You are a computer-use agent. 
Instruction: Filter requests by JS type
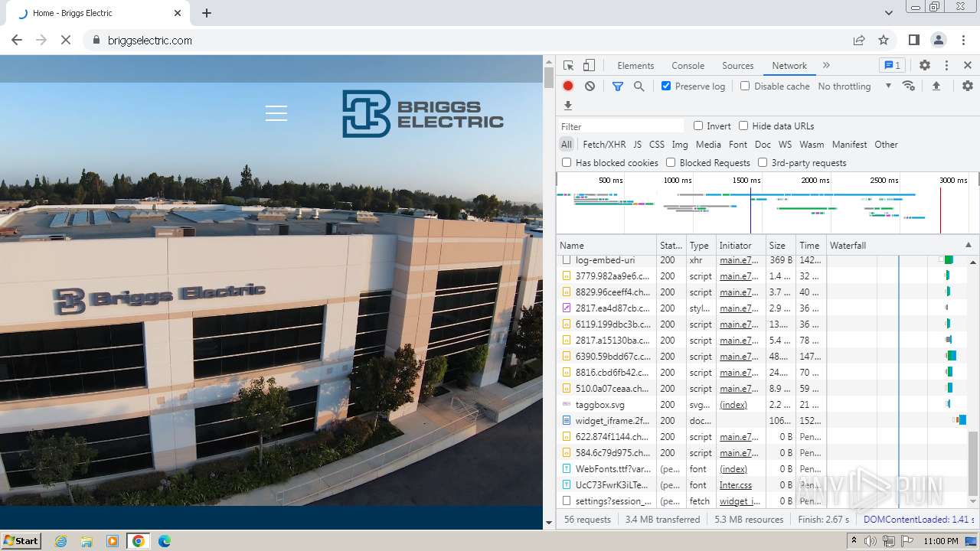[x=638, y=145]
